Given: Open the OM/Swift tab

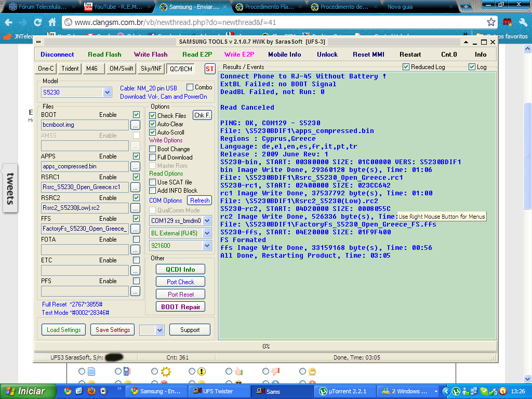Looking at the screenshot, I should coord(121,69).
